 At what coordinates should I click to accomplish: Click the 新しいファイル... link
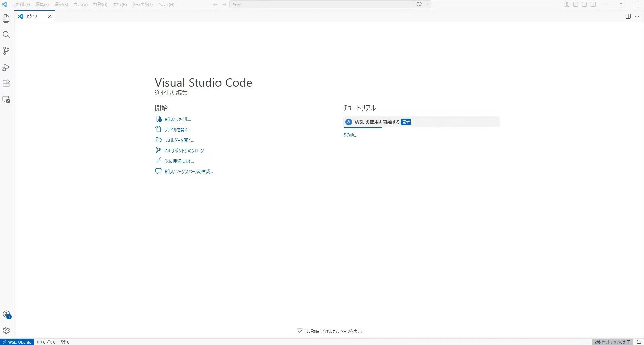[178, 119]
